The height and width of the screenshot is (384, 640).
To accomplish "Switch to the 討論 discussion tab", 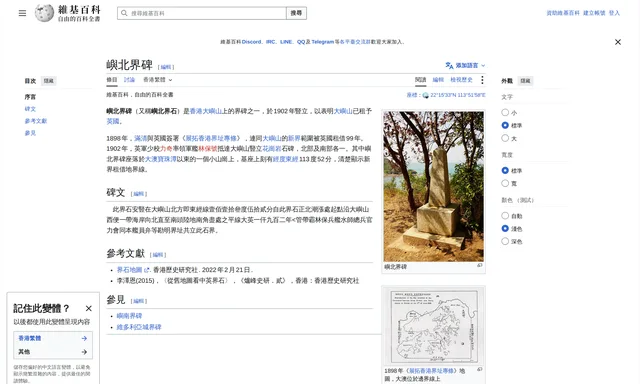I will pyautogui.click(x=129, y=80).
